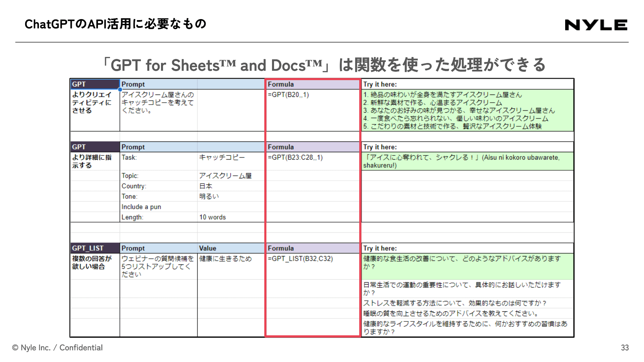Select the Formula header above '=GPT(B23:C28,,1)'

(313, 147)
